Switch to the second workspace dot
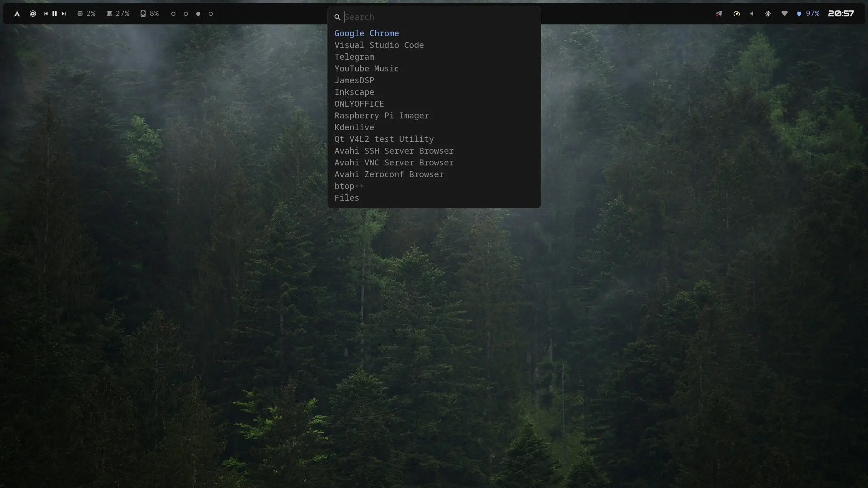The height and width of the screenshot is (488, 868). tap(186, 14)
